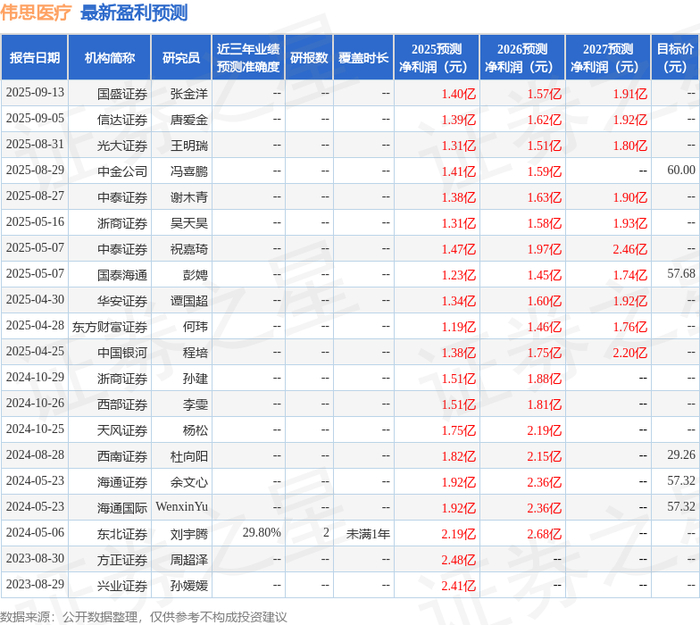Select analyst 谢木青
Viewport: 700px width, 625px height.
(x=189, y=197)
